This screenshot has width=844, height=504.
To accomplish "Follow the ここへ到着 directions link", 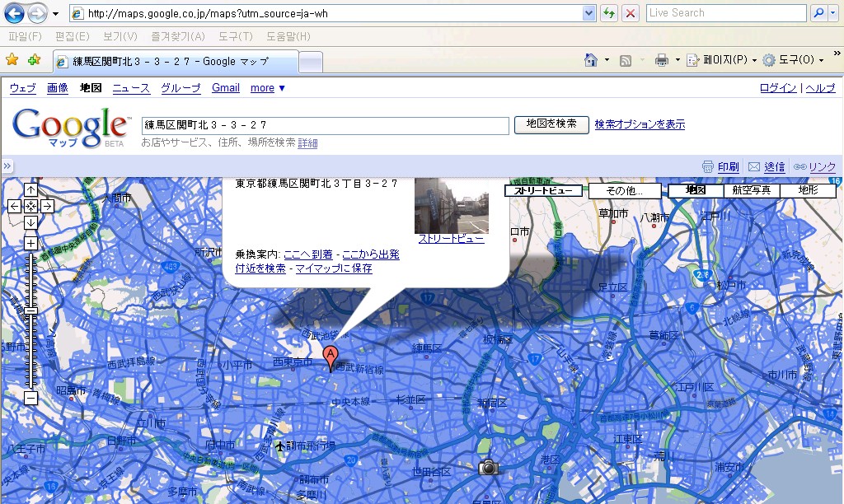I will coord(308,254).
